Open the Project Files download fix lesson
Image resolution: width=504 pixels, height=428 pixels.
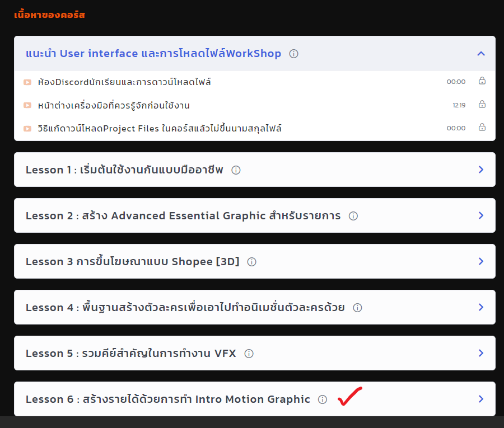(x=160, y=129)
